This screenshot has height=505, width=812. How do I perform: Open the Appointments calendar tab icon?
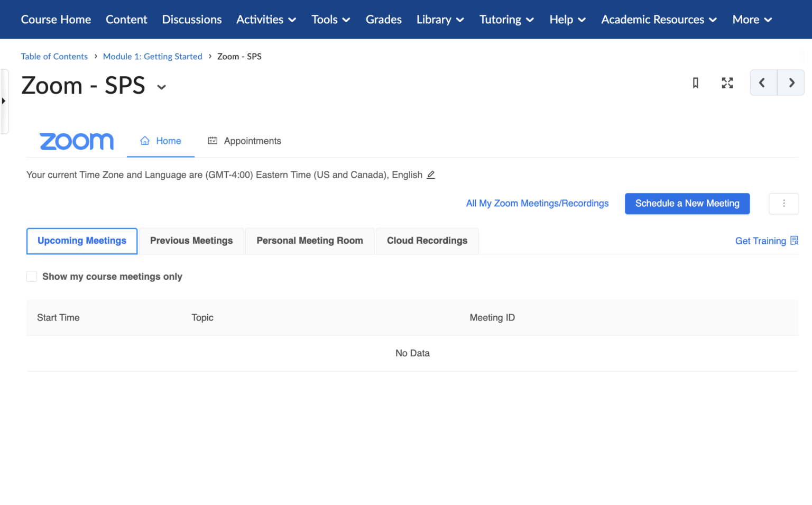(213, 140)
